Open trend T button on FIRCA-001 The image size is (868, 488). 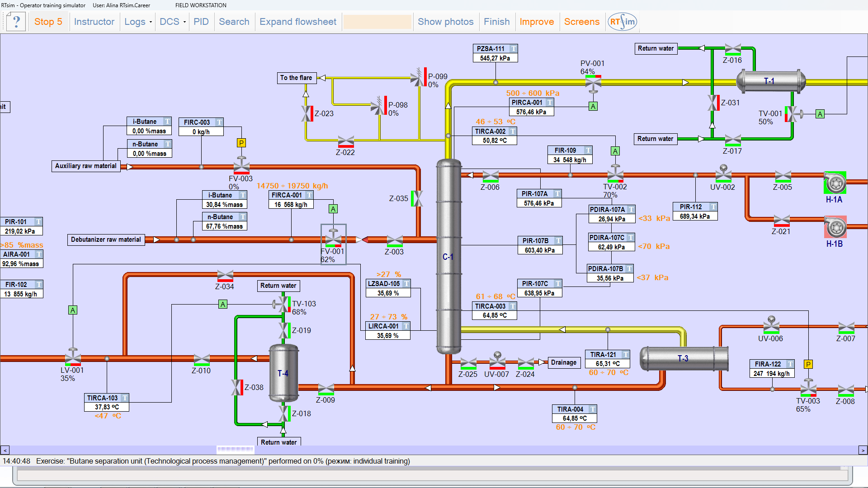(x=309, y=195)
